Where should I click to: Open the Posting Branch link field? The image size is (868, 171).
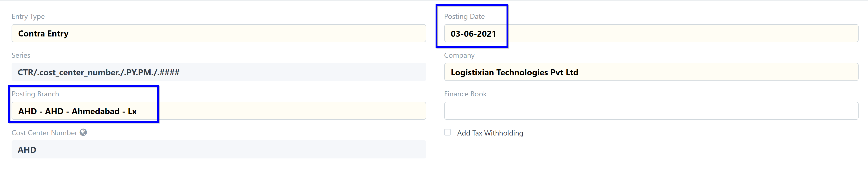click(219, 111)
